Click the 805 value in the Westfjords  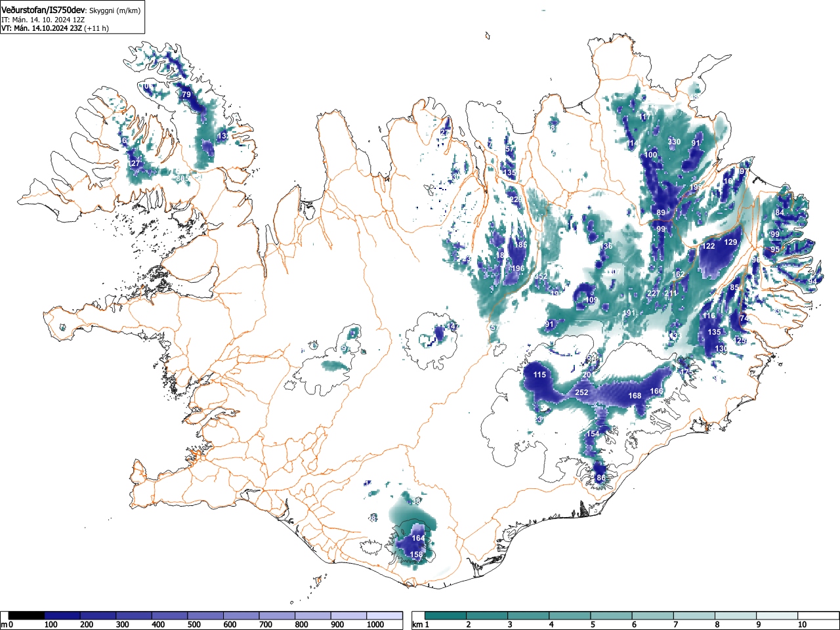click(x=182, y=178)
